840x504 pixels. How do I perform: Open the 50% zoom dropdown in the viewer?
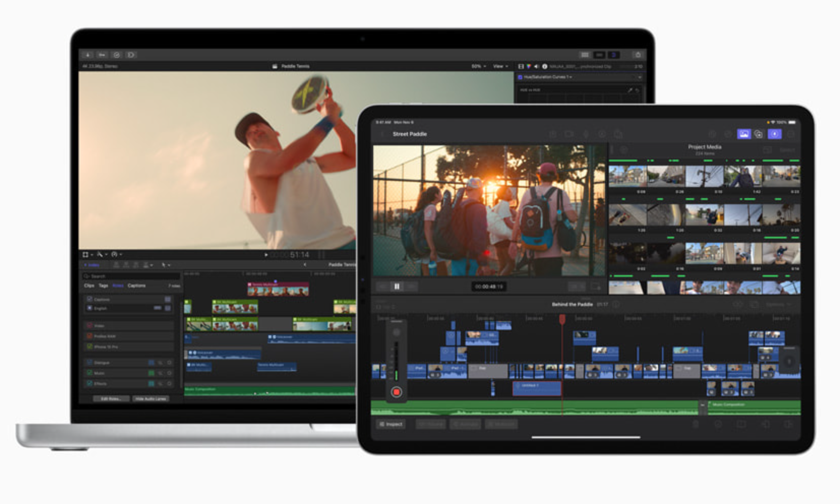[x=478, y=66]
